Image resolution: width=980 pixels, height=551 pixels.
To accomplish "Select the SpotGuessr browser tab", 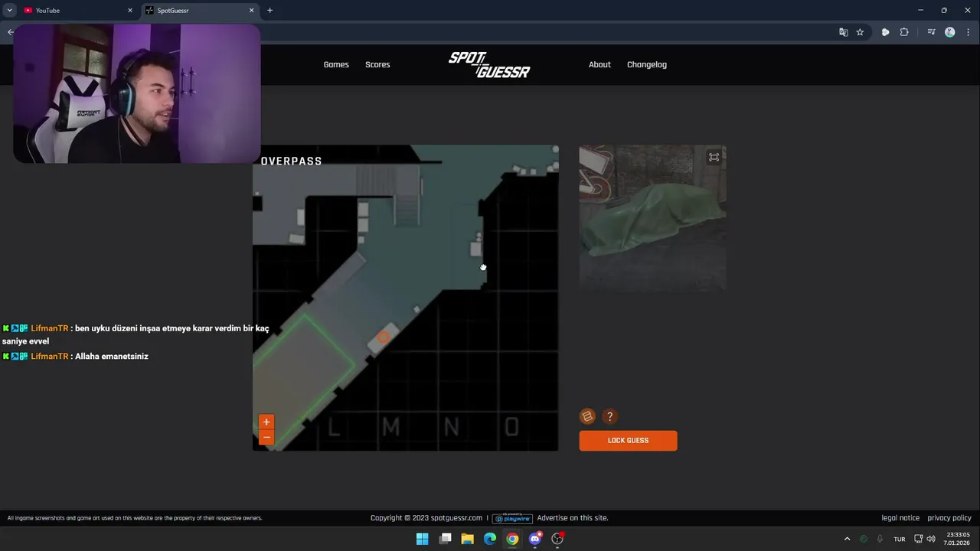I will point(199,11).
